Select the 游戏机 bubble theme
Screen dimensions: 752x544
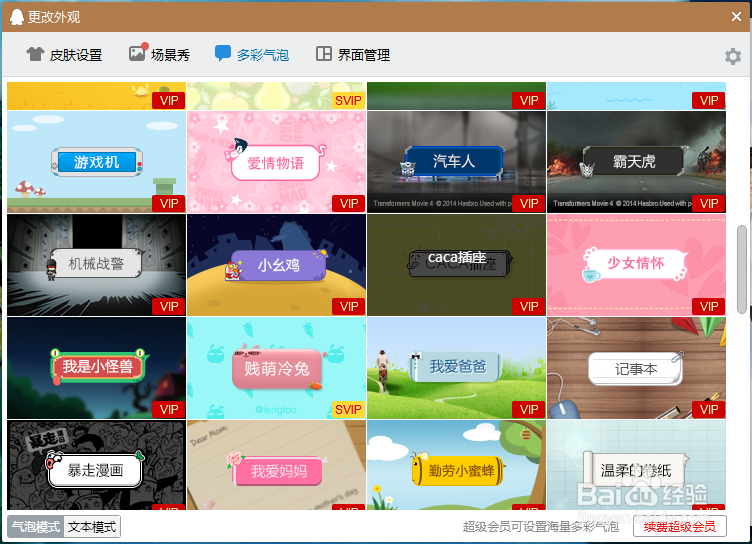point(96,162)
